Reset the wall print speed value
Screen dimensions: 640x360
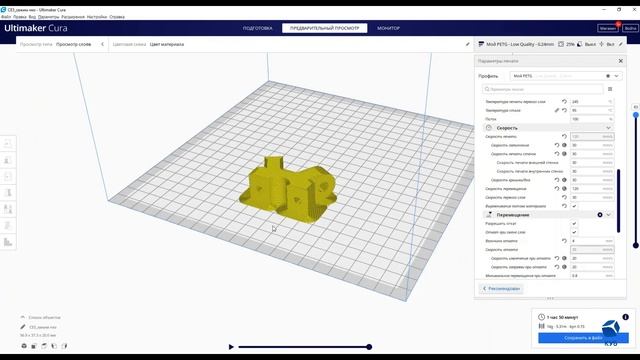[557, 154]
